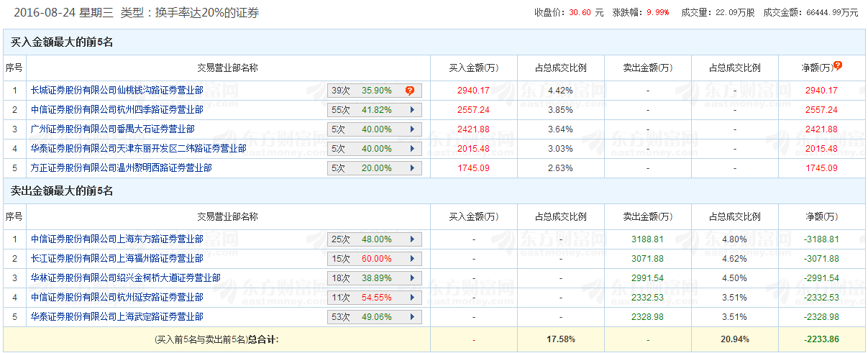Image resolution: width=868 pixels, height=353 pixels.
Task: Select buy amount 2940.17 in row 1
Action: click(x=473, y=91)
